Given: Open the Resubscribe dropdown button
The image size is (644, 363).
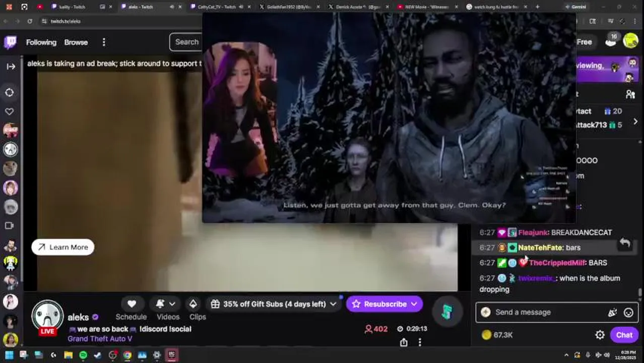Looking at the screenshot, I should point(385,304).
